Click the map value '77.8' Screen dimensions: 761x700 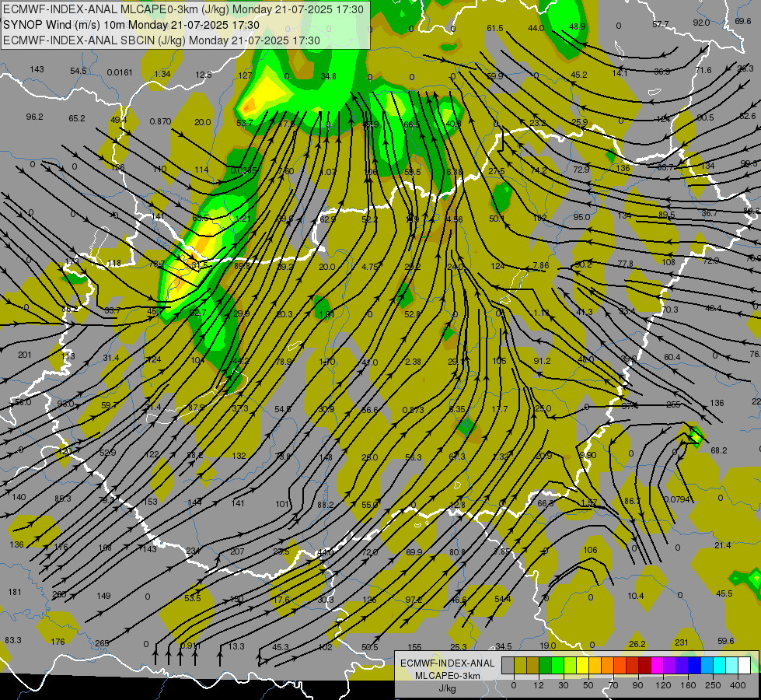626,264
